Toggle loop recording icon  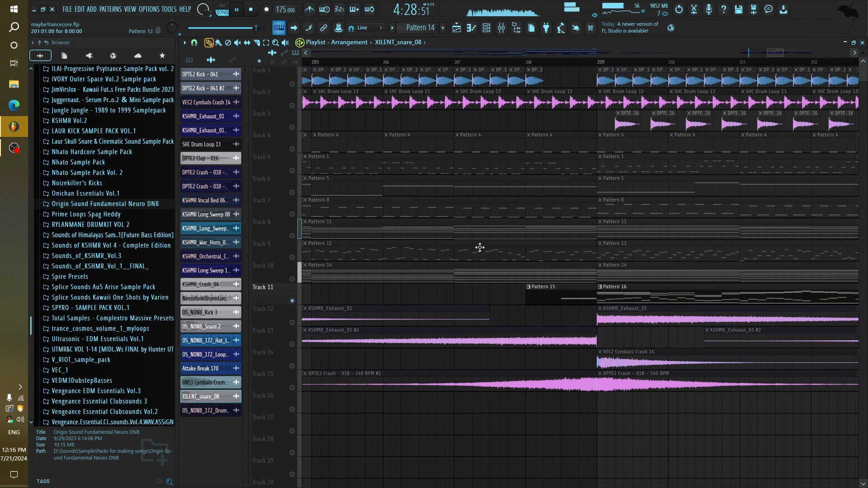pos(369,9)
